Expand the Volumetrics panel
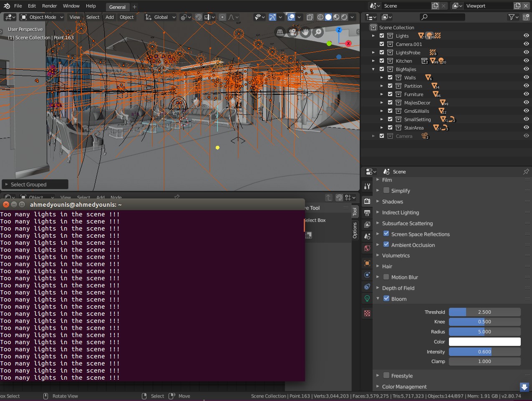 click(x=396, y=255)
